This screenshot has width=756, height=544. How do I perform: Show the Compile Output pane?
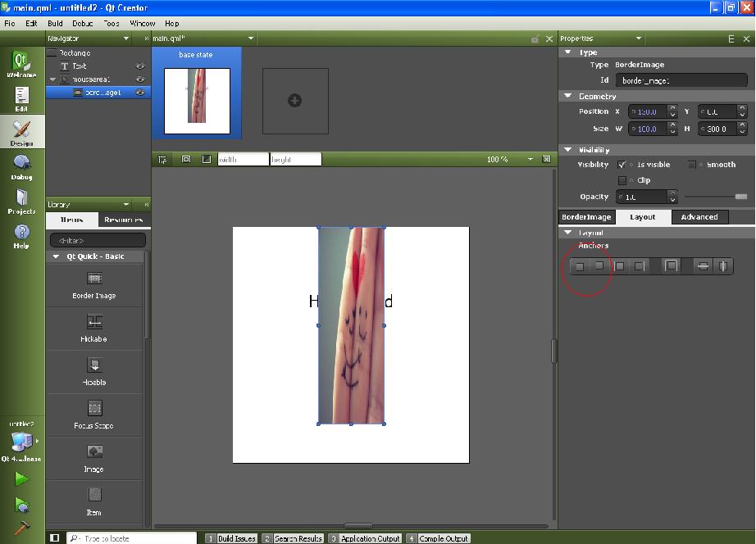(439, 538)
